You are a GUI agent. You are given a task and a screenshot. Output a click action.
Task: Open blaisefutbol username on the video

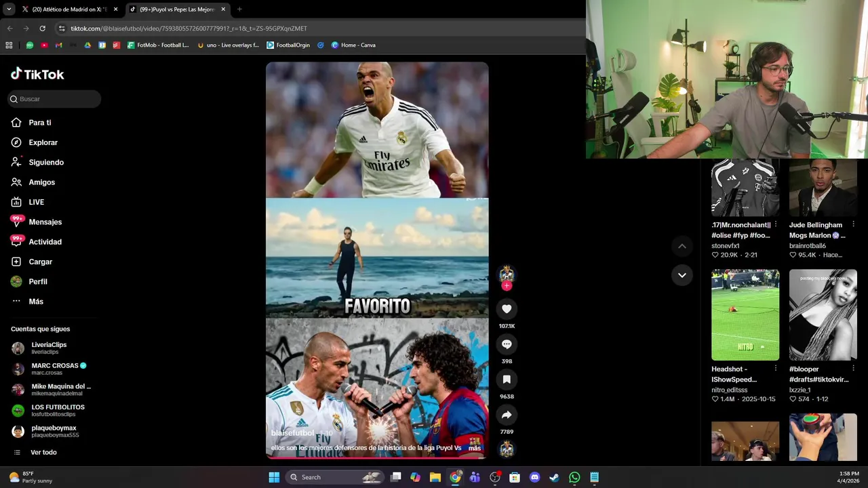click(293, 433)
